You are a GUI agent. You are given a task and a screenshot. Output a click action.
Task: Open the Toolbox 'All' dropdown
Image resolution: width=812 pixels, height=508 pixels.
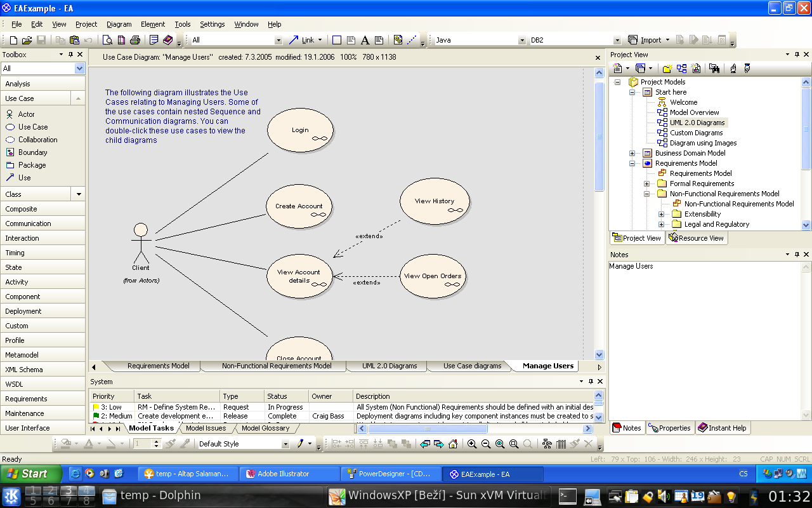[79, 69]
